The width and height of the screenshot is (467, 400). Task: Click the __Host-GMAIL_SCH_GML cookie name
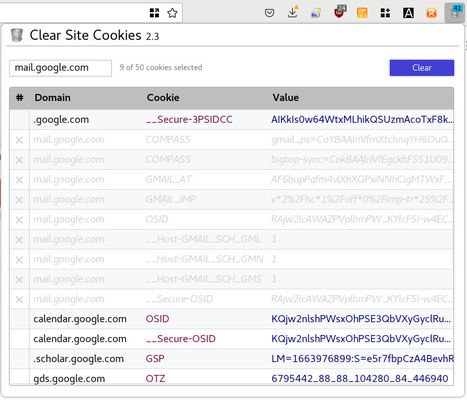tap(203, 239)
